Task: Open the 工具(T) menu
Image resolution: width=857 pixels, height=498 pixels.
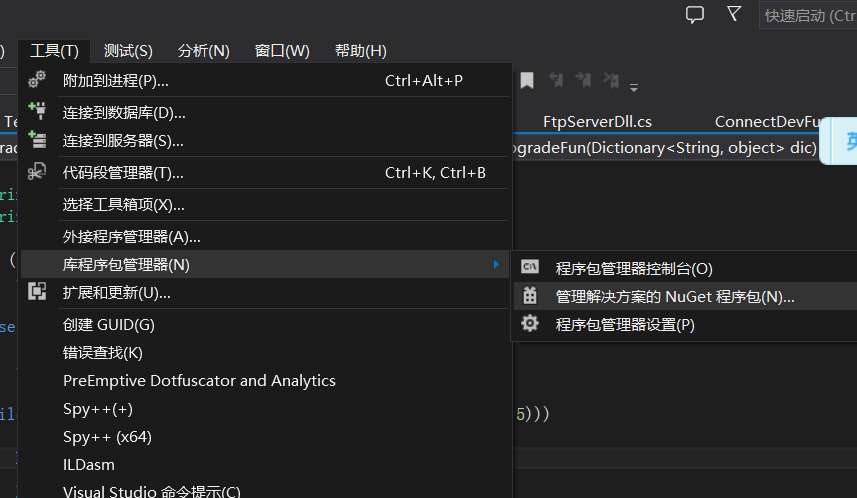Action: (x=54, y=51)
